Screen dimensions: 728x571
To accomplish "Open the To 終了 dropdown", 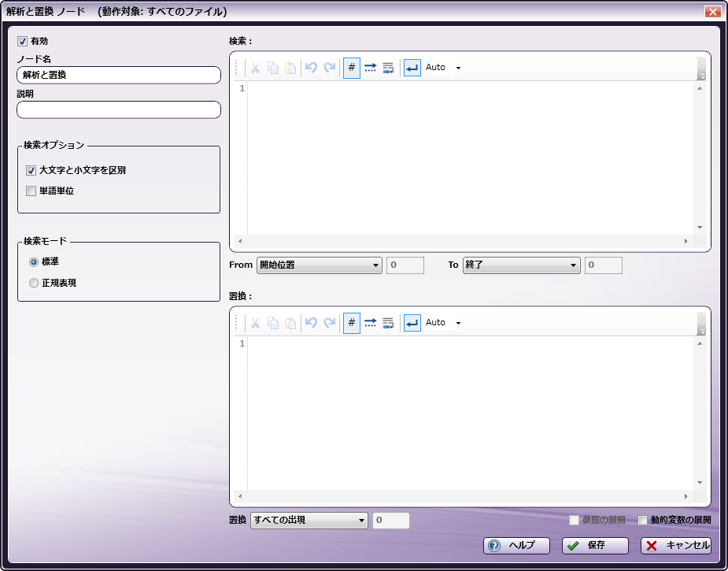I will 521,265.
